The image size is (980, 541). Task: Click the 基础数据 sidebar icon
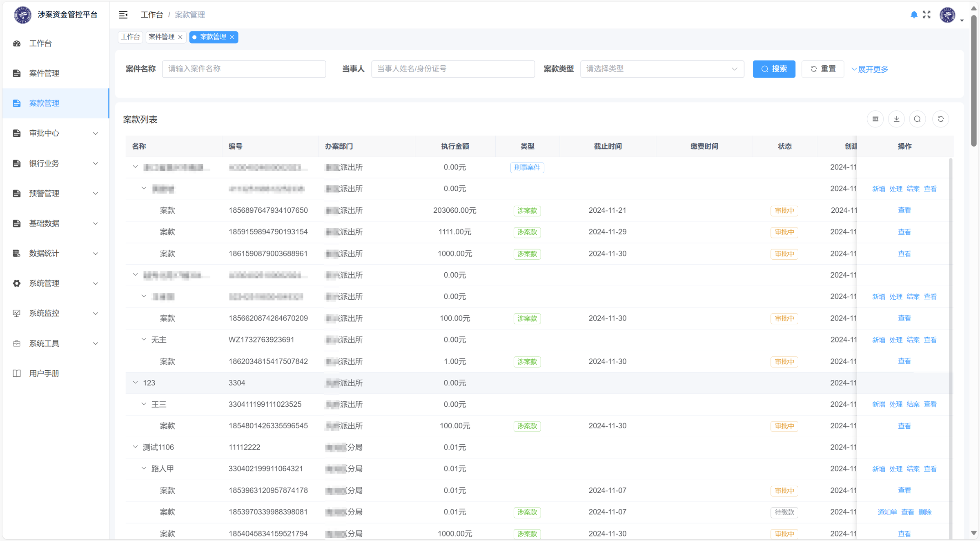17,223
